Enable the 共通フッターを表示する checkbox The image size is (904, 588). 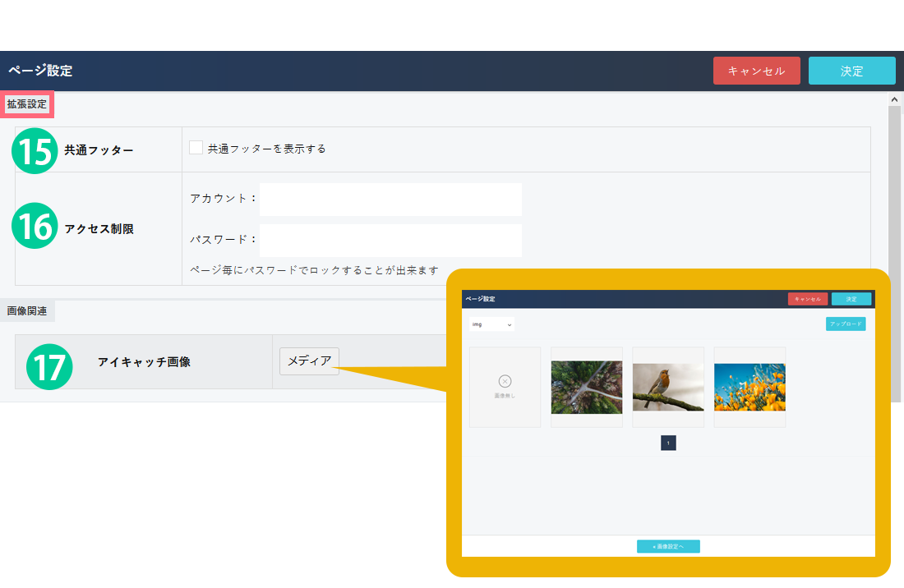point(196,148)
